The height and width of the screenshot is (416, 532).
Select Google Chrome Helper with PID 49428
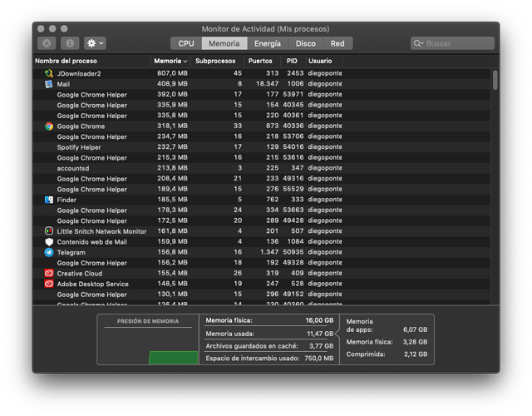pyautogui.click(x=262, y=220)
